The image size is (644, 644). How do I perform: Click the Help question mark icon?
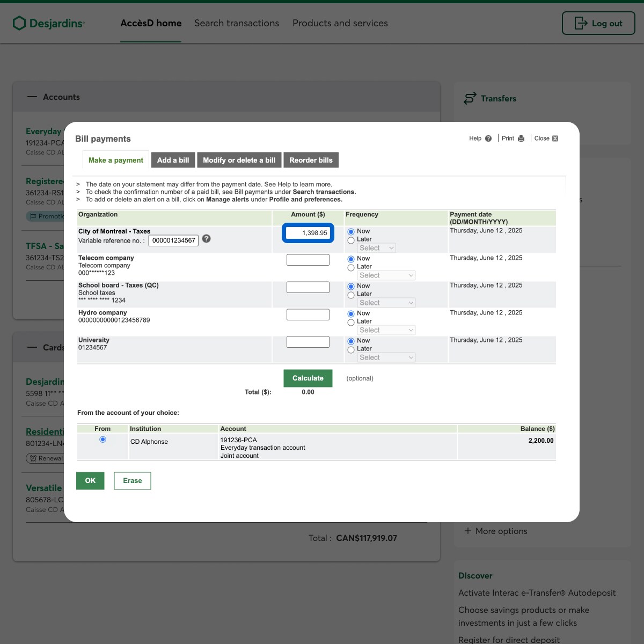(x=488, y=138)
